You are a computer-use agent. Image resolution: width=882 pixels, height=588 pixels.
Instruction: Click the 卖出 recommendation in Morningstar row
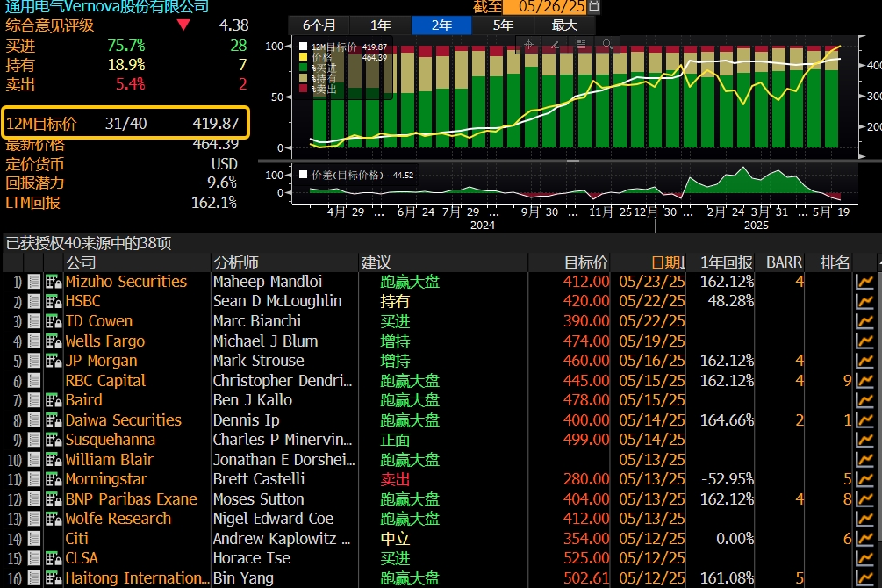[x=395, y=479]
